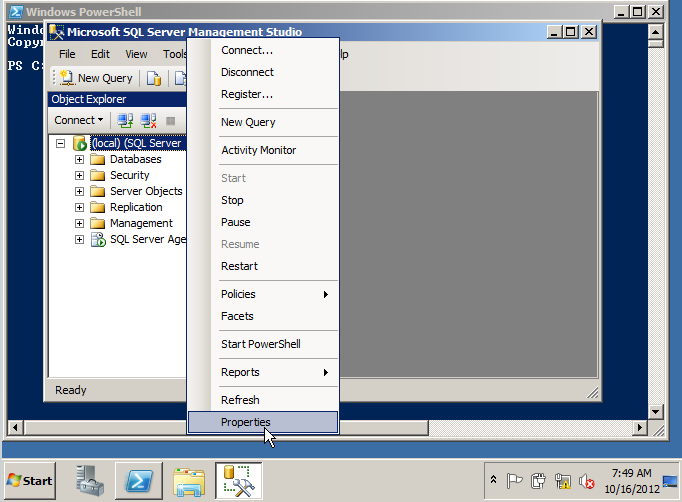
Task: Expand the SQL Server Agent node
Action: [x=79, y=239]
